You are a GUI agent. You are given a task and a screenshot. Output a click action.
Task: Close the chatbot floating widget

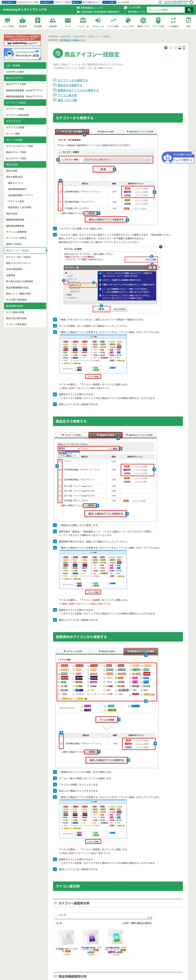193,152
